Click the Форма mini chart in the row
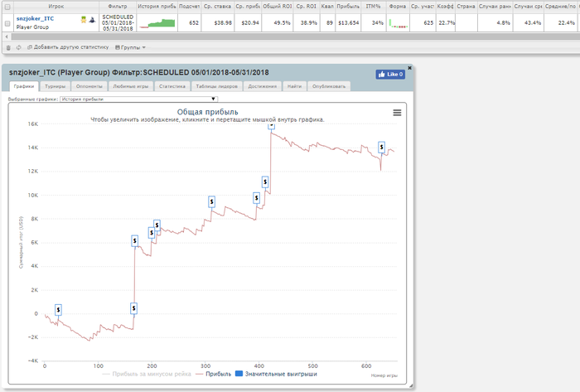The image size is (580, 392). tap(398, 23)
